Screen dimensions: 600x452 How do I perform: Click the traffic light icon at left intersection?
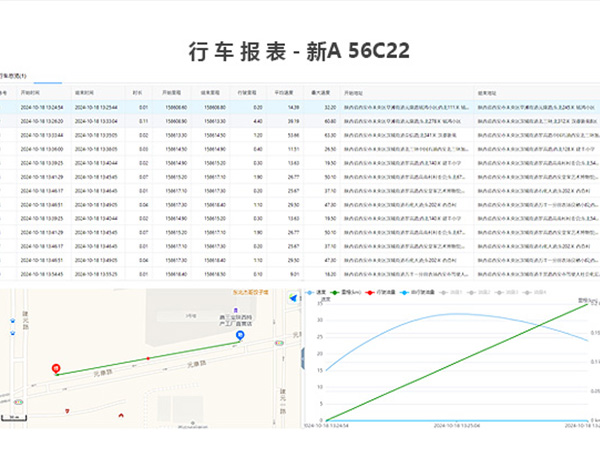pyautogui.click(x=18, y=402)
